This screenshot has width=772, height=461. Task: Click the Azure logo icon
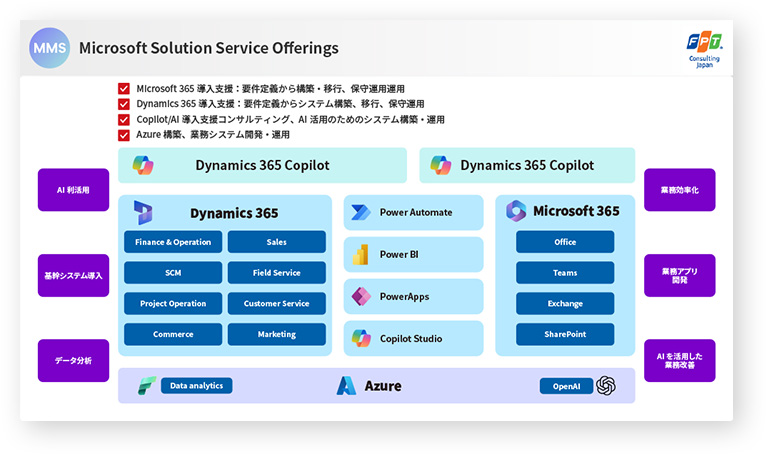tap(346, 386)
